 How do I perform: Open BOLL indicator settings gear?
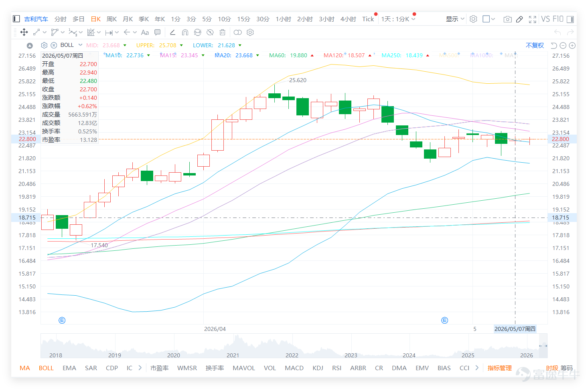pos(45,45)
